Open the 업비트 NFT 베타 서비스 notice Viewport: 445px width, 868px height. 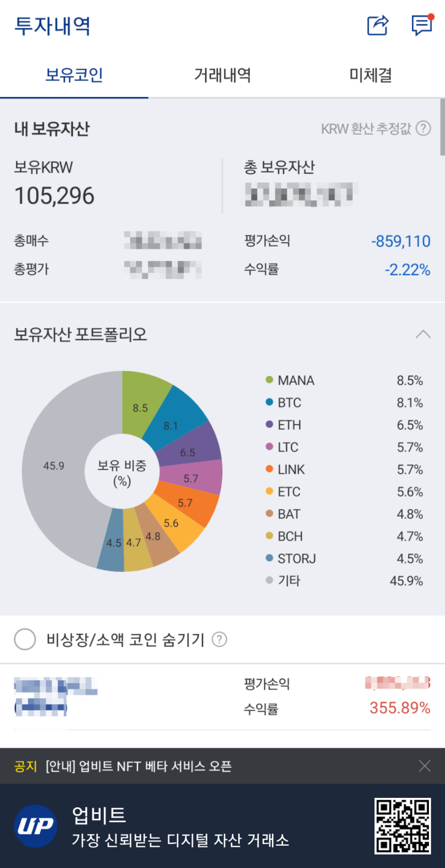pos(139,767)
